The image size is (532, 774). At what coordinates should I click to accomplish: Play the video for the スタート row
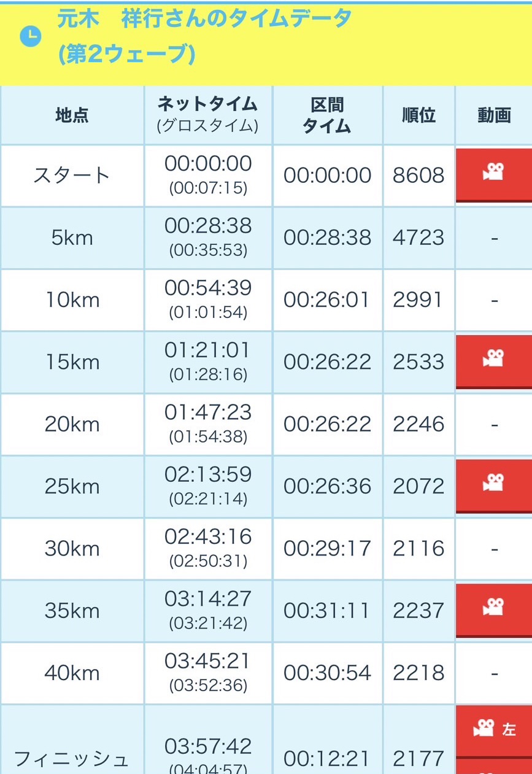pyautogui.click(x=493, y=172)
